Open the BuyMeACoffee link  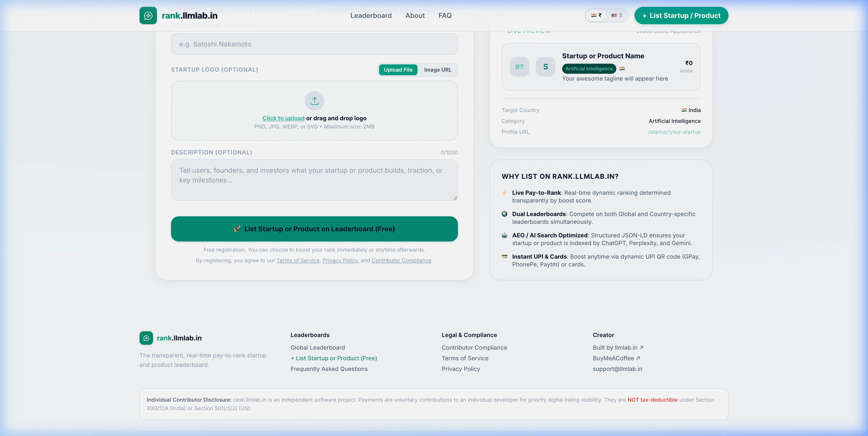click(x=616, y=358)
